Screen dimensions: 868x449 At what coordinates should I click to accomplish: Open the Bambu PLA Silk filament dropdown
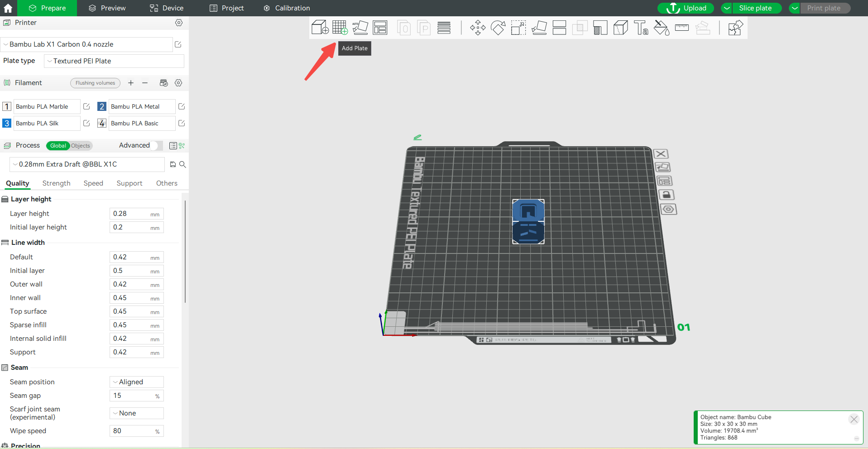pos(47,123)
